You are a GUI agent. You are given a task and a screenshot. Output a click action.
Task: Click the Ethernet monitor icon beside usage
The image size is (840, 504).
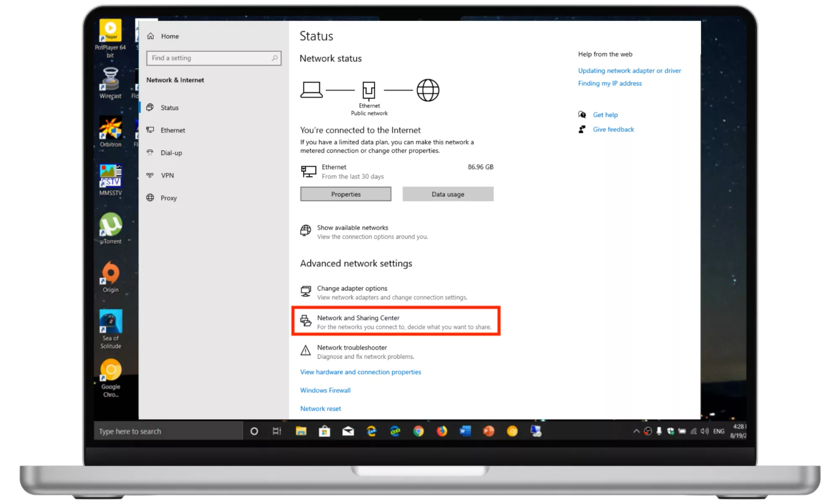click(308, 171)
